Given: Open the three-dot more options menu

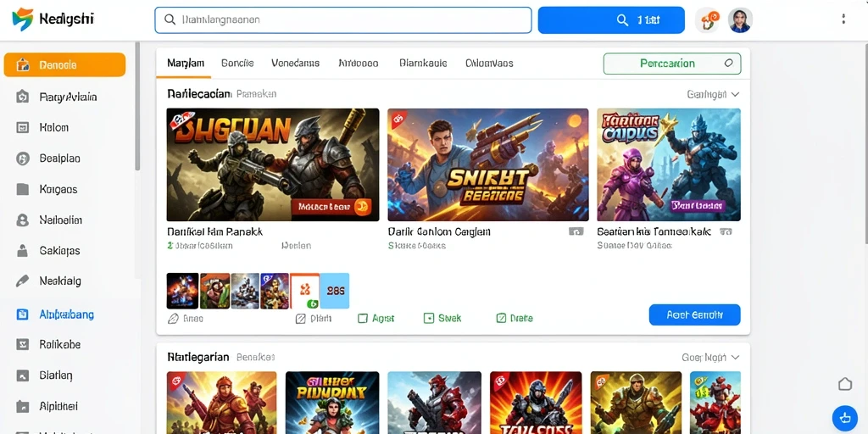Looking at the screenshot, I should (843, 19).
